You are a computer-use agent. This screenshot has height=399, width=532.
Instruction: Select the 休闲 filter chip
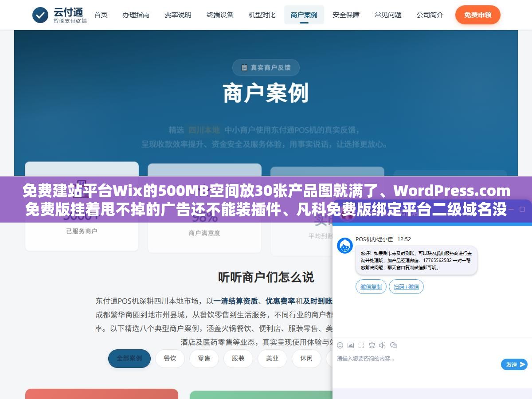(x=306, y=359)
